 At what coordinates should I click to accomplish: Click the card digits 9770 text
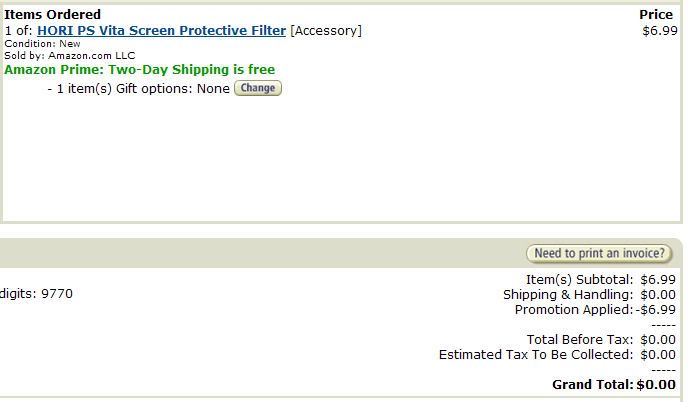tap(37, 294)
